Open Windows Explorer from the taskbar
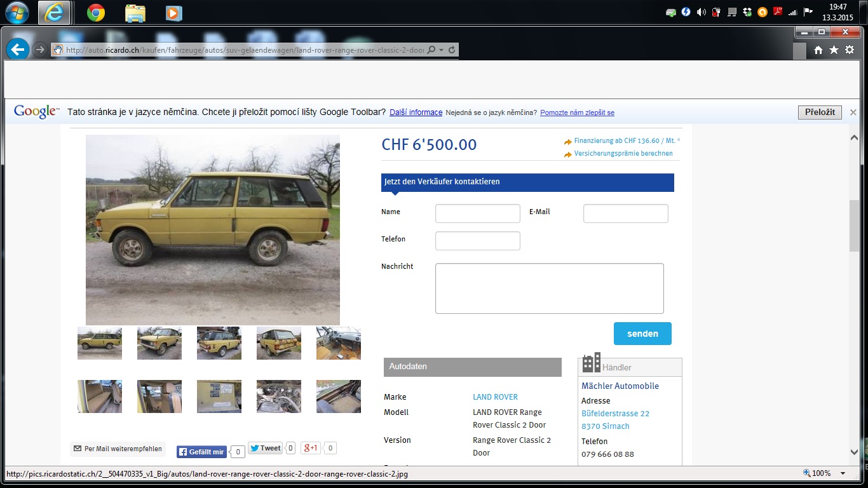 tap(134, 13)
